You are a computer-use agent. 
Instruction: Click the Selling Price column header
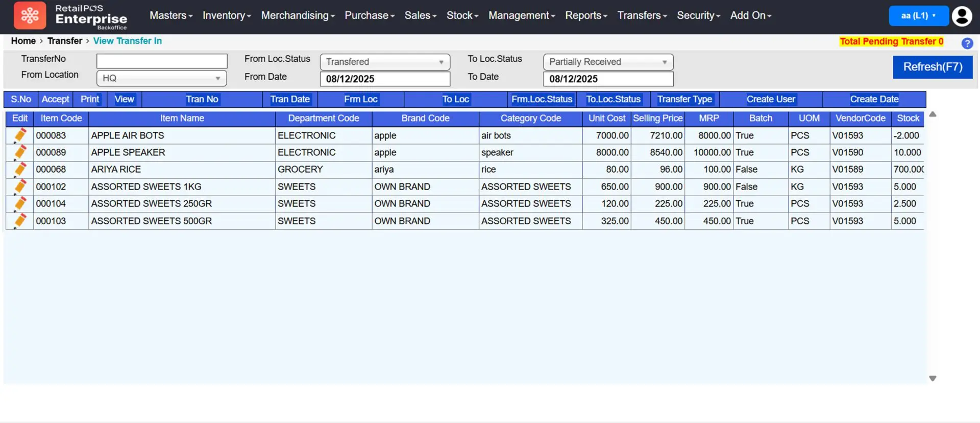pos(658,118)
